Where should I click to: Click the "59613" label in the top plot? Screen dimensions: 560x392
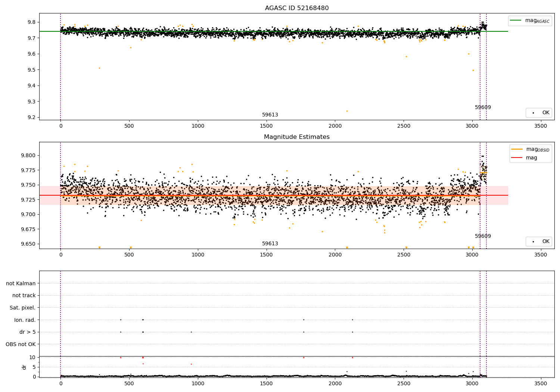click(x=270, y=115)
